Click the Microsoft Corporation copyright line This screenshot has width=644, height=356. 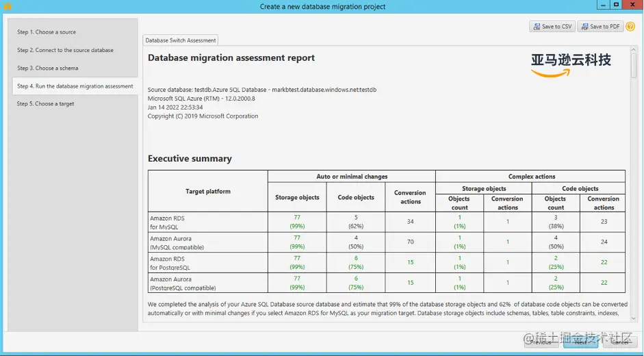pyautogui.click(x=203, y=116)
